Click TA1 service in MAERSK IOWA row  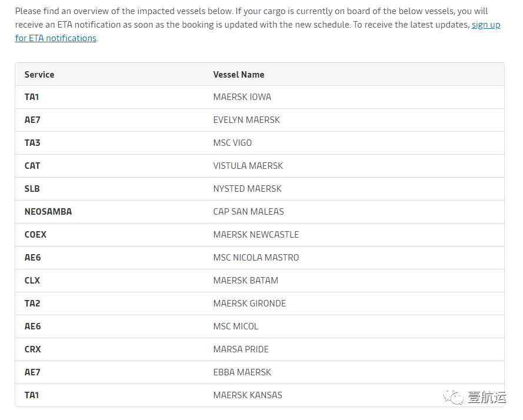(32, 97)
